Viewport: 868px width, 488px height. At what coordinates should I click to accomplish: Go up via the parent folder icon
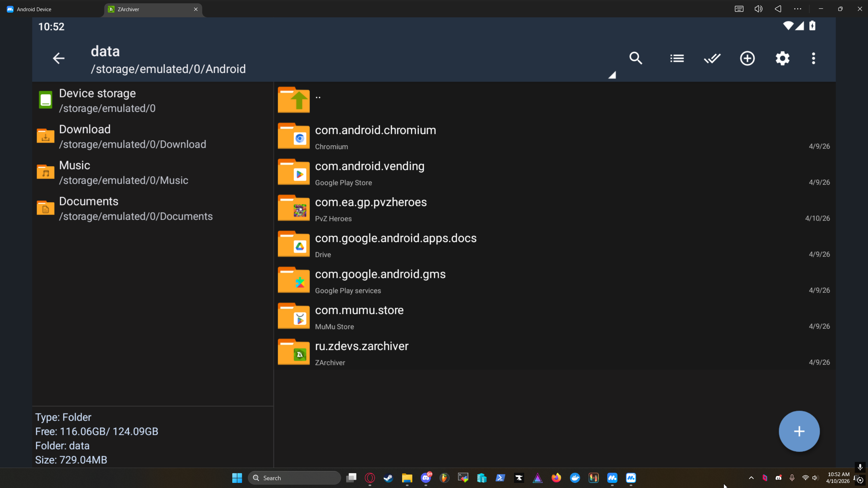[x=294, y=100]
